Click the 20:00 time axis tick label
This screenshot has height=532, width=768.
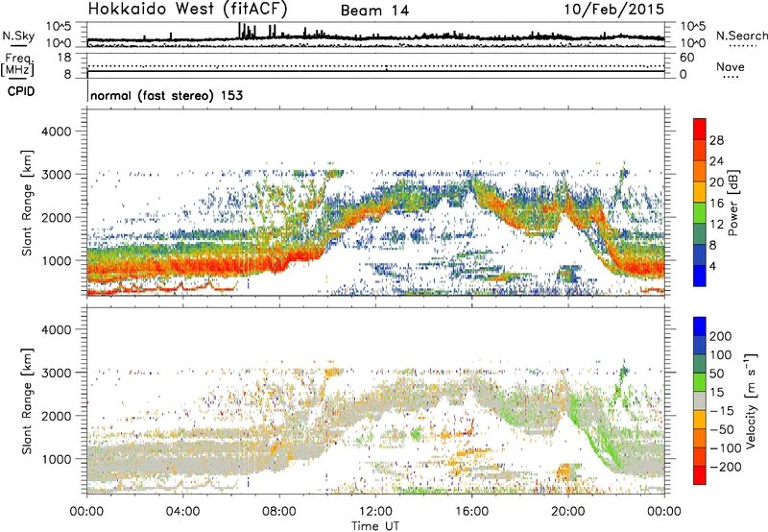[568, 512]
